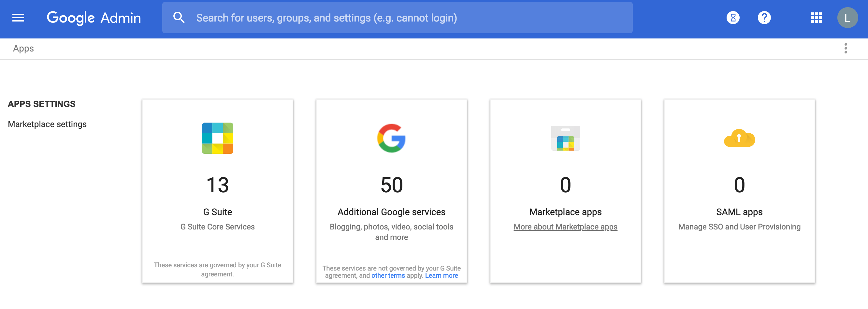Click the G Suite colorful squares icon
This screenshot has width=868, height=309.
coord(217,138)
